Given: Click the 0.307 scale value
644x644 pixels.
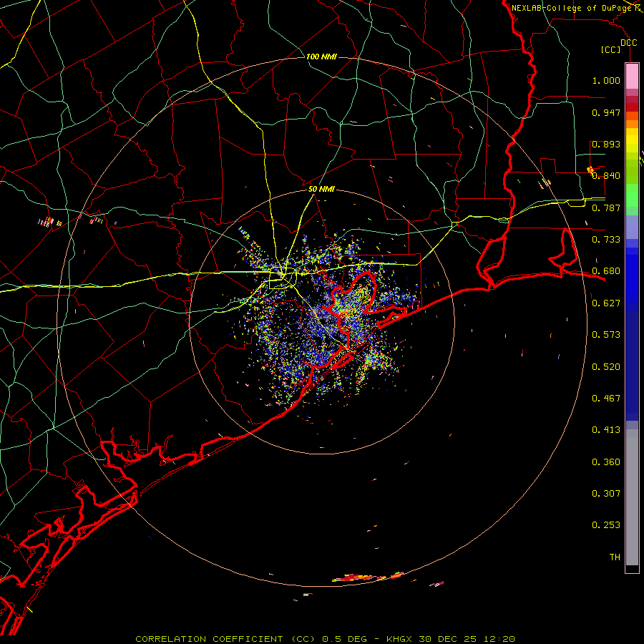Looking at the screenshot, I should tap(606, 494).
